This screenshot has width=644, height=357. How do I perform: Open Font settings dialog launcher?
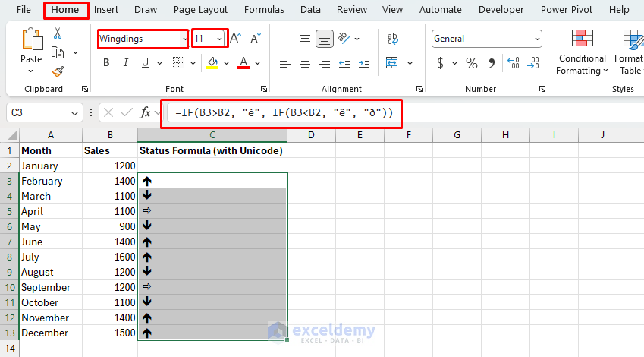point(264,89)
